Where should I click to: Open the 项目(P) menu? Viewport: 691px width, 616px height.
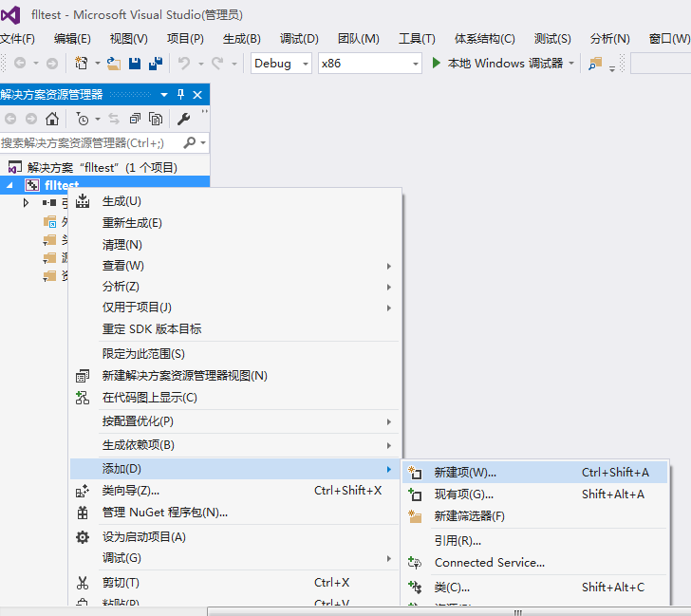185,39
